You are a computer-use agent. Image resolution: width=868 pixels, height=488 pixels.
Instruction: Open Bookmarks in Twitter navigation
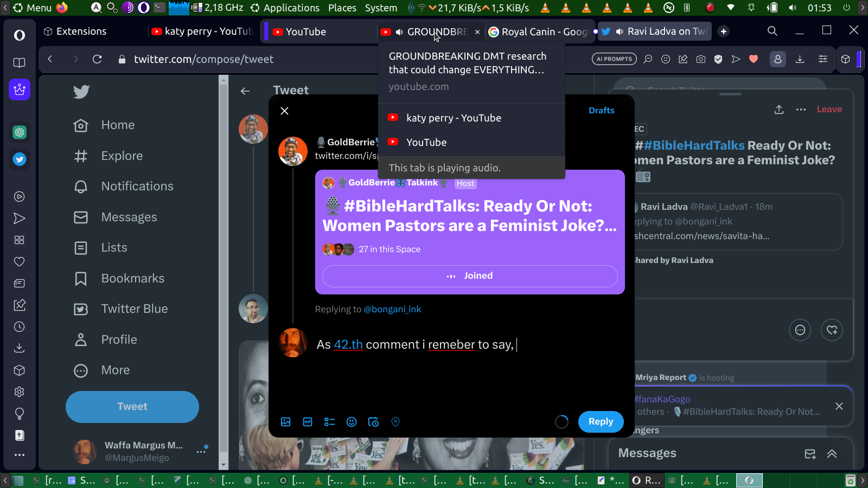point(119,279)
